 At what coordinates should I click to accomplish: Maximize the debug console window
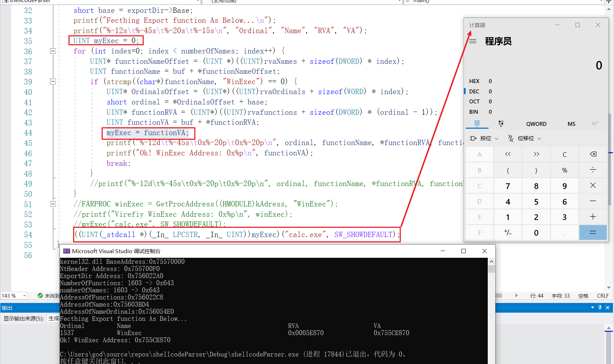click(x=464, y=251)
